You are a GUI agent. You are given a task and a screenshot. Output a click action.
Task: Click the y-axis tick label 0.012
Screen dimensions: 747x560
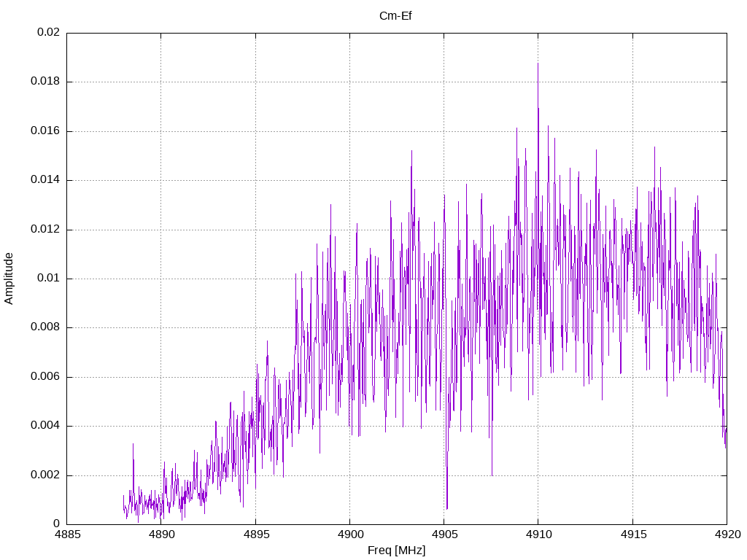45,230
